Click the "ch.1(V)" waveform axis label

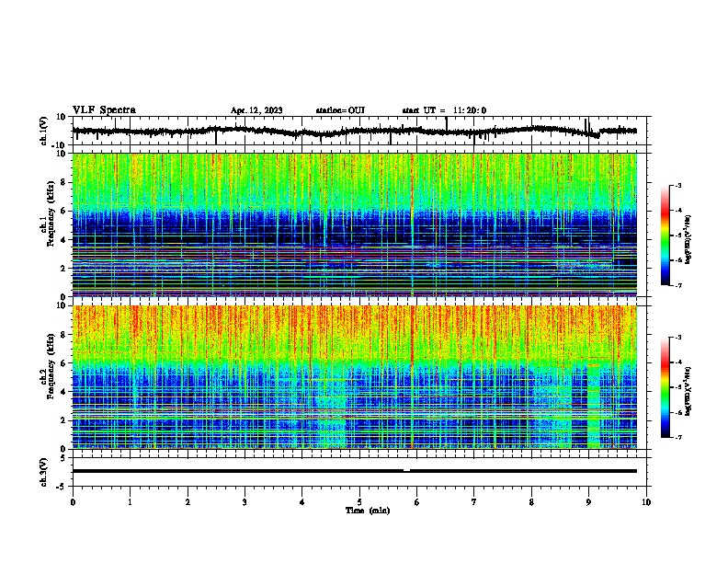click(x=44, y=131)
